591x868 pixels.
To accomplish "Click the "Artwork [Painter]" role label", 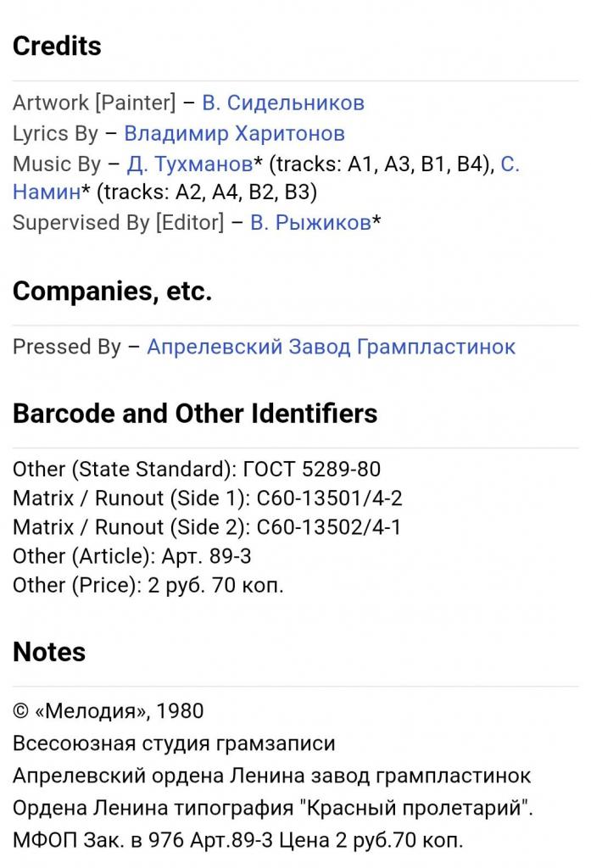I will click(94, 103).
